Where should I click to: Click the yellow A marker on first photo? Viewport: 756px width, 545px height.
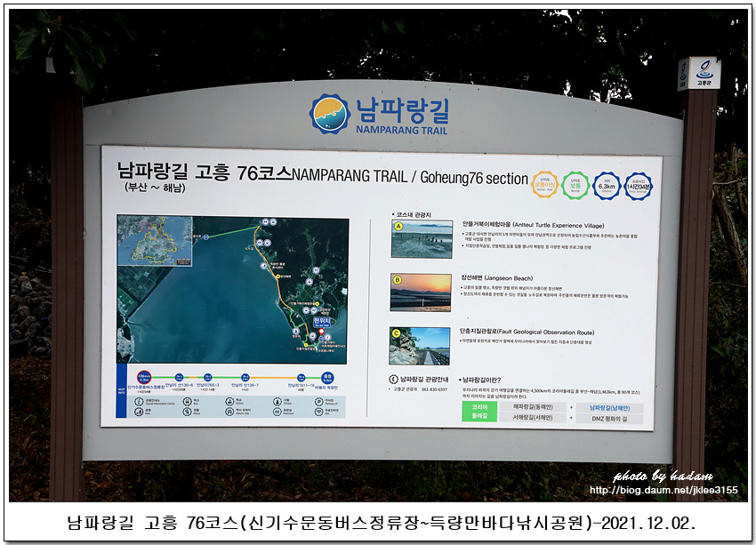click(398, 226)
